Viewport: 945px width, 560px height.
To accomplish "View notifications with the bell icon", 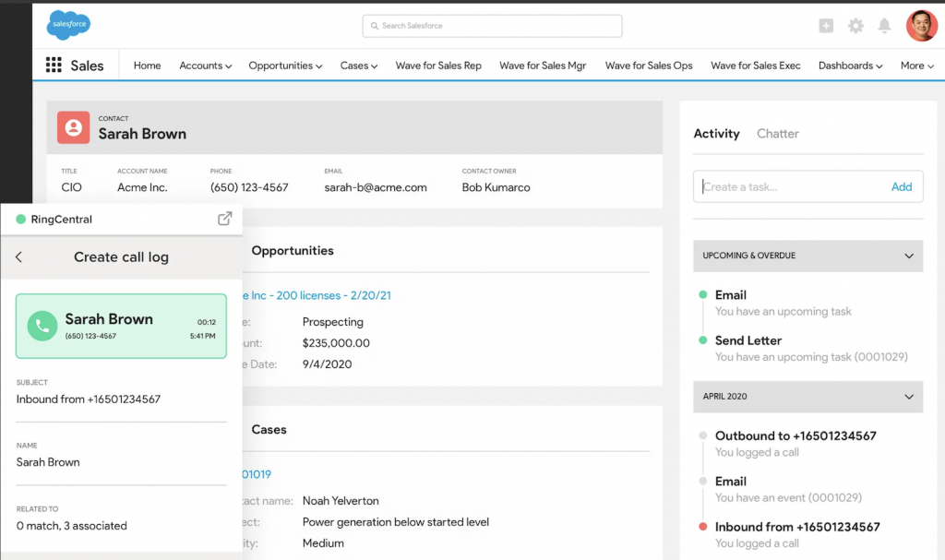I will pyautogui.click(x=884, y=26).
